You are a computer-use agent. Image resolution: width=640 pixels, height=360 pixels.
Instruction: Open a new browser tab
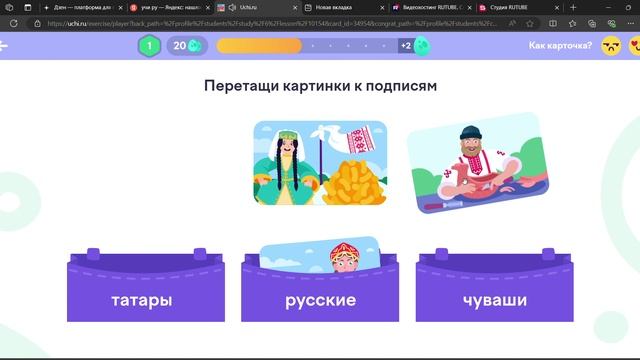(573, 7)
